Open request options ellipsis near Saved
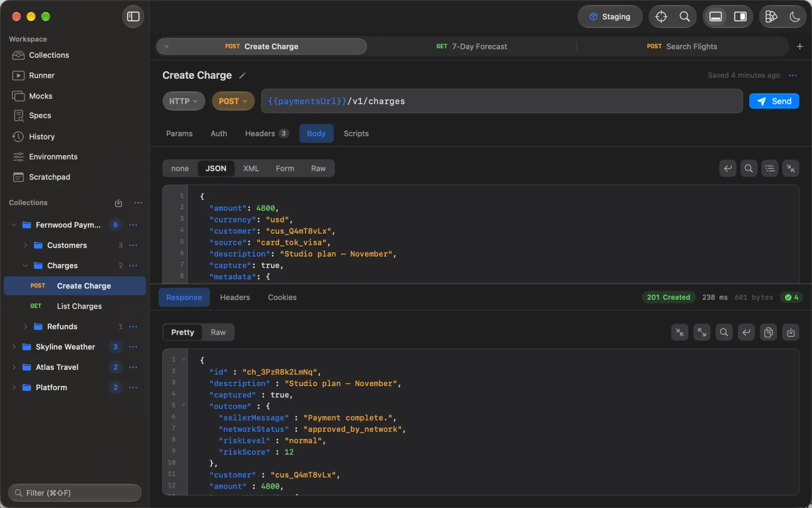Viewport: 812px width, 508px height. pos(793,76)
